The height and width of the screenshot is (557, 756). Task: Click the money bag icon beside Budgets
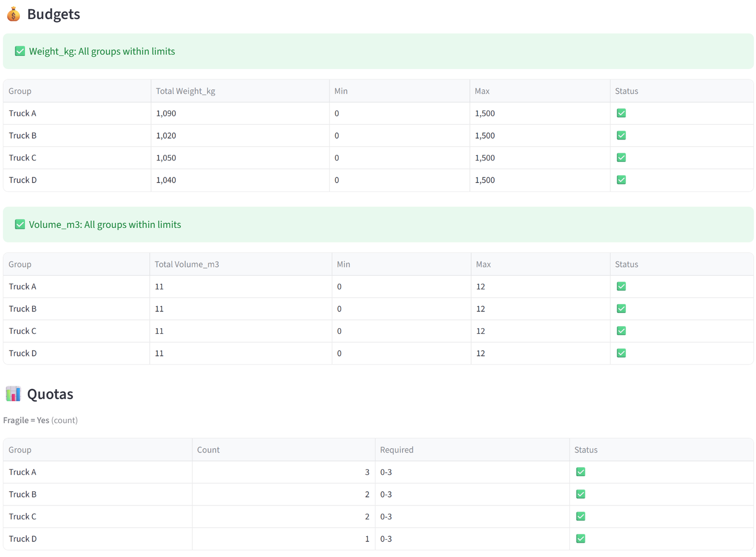13,14
